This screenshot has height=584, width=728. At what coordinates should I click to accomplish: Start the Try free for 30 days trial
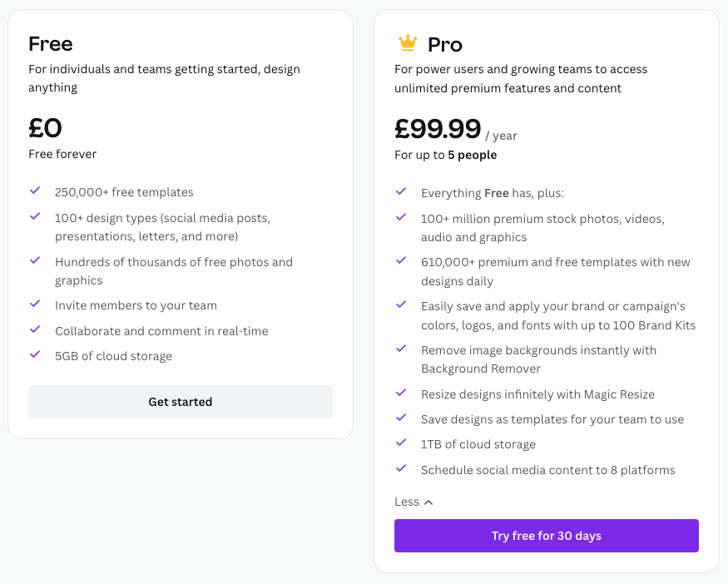tap(546, 536)
